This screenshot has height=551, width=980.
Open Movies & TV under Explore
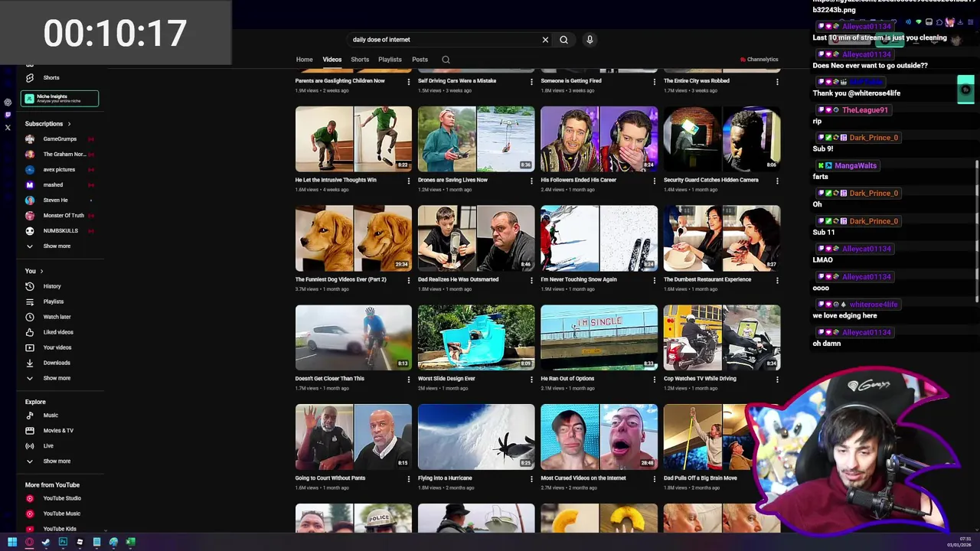click(x=60, y=430)
